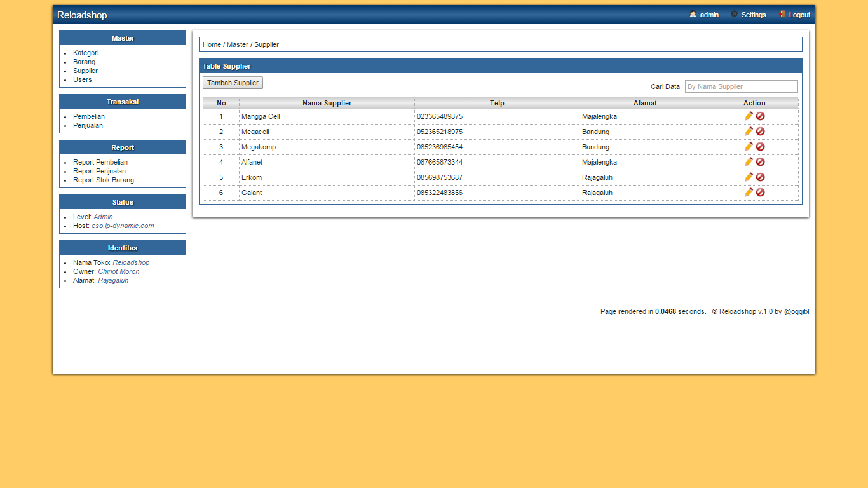
Task: Delete the Galant supplier record
Action: coord(760,193)
